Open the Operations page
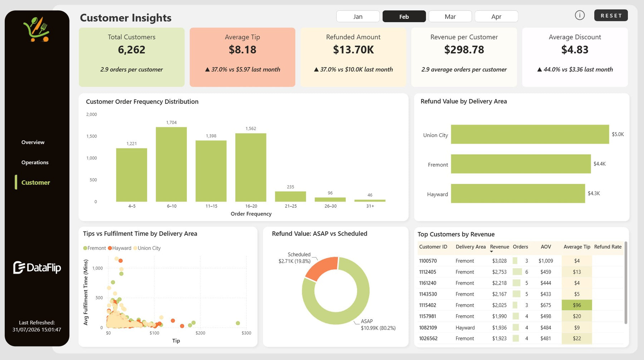 (35, 162)
